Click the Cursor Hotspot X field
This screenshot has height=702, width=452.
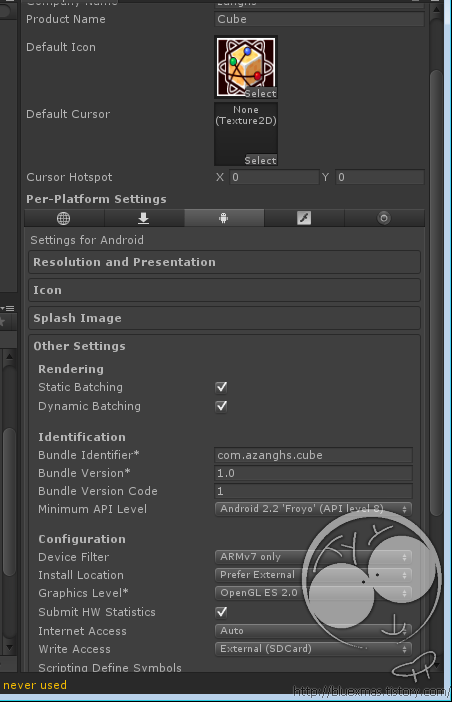tap(274, 177)
